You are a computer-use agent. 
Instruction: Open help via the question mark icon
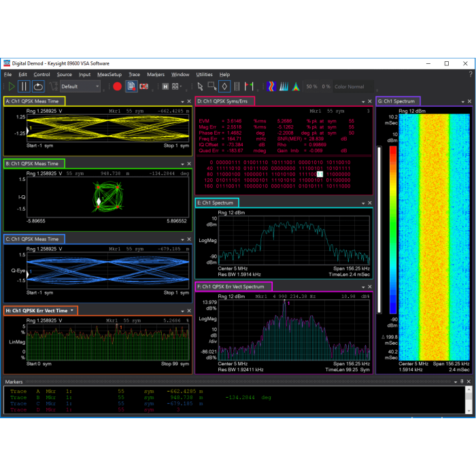470,74
